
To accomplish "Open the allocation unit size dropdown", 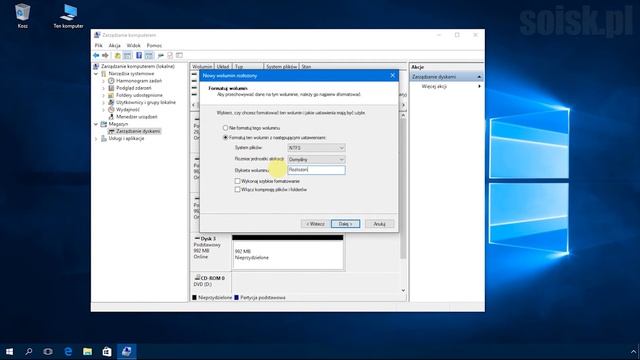I will (x=316, y=160).
